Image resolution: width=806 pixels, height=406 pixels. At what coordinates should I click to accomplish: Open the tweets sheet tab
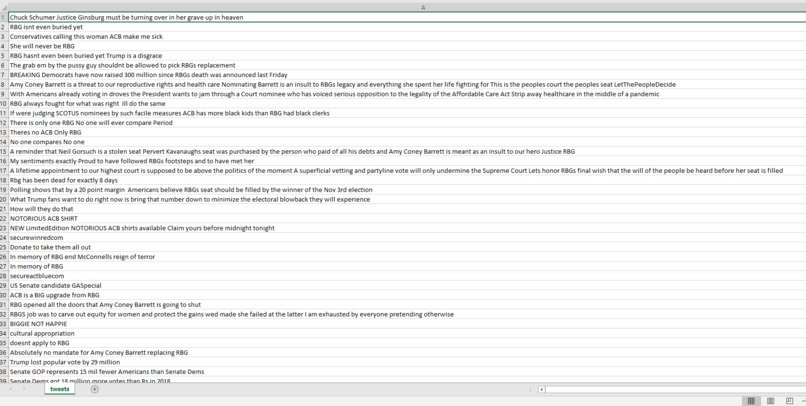coord(60,389)
